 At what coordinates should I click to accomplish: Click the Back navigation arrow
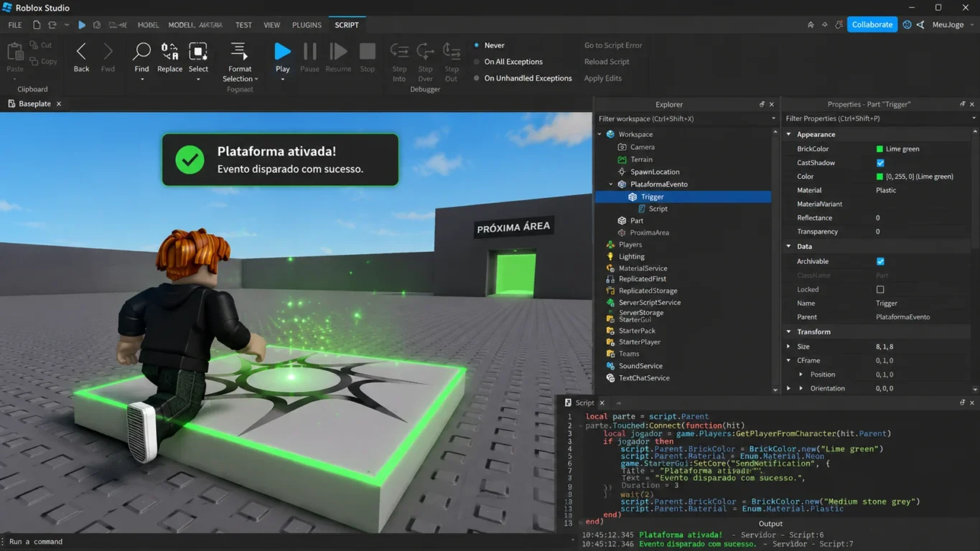pyautogui.click(x=81, y=52)
